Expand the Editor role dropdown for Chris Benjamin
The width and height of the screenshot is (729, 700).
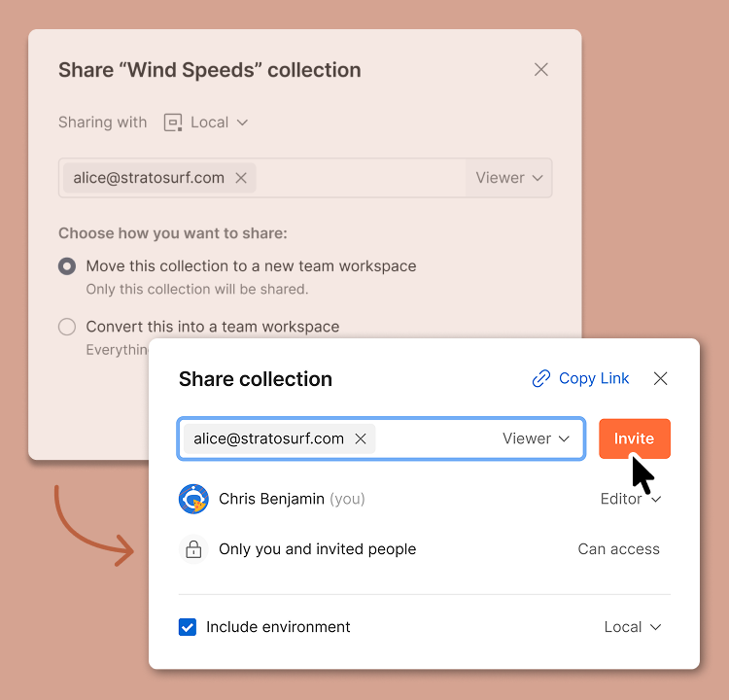[630, 499]
